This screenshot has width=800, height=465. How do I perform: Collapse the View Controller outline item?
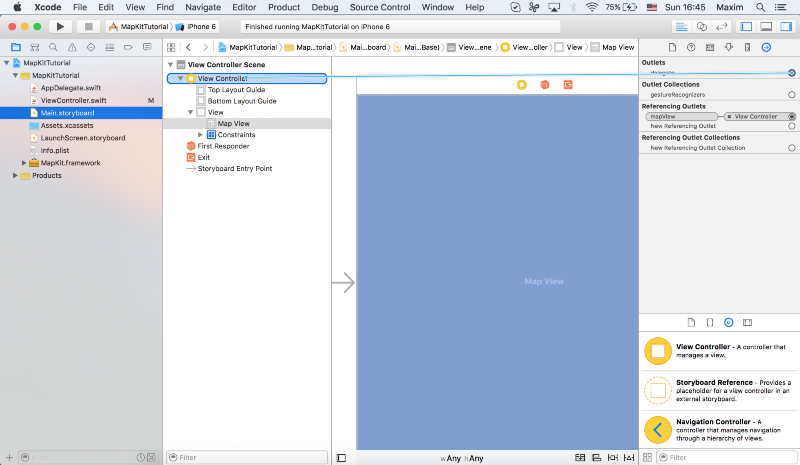(180, 79)
